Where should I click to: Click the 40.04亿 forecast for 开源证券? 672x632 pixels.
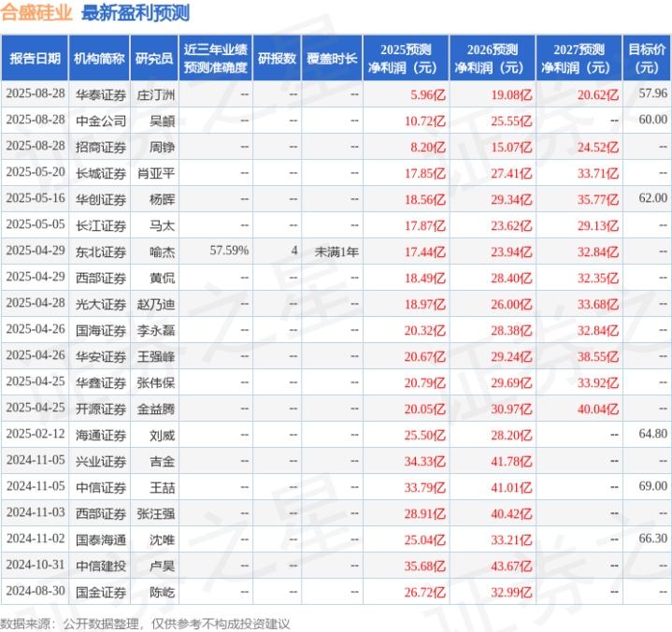pos(598,409)
